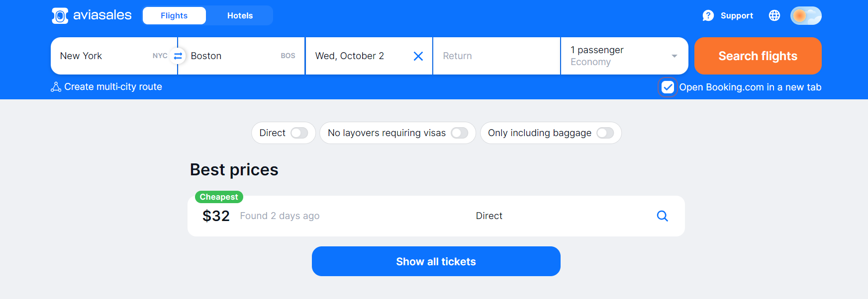Click the BOS airport code
Screen dimensions: 868x299
tap(288, 56)
